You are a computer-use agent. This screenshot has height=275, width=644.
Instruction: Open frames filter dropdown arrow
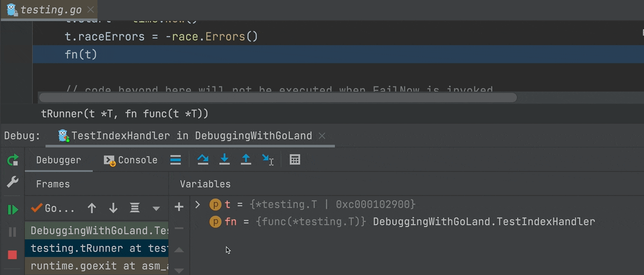(x=156, y=208)
